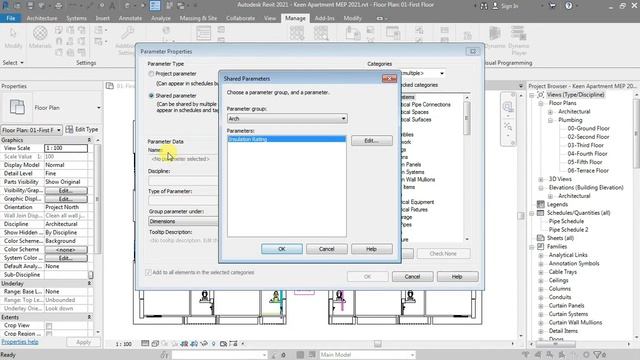640x360 pixels.
Task: Toggle the Crop View checkbox
Action: [x=49, y=326]
